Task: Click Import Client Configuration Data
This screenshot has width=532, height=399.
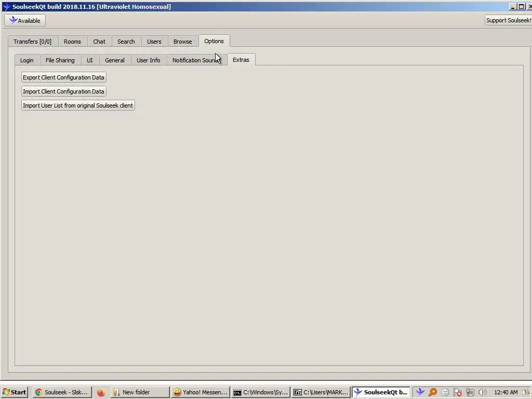Action: [x=63, y=91]
